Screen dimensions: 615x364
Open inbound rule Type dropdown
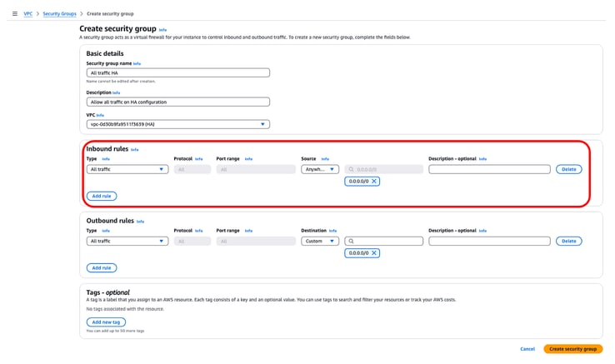(x=127, y=169)
